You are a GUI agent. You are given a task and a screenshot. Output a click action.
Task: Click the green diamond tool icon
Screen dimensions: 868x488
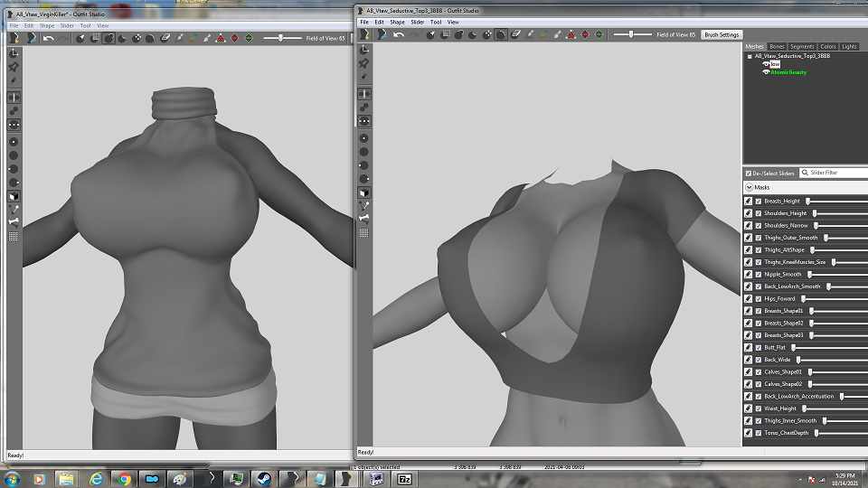pyautogui.click(x=599, y=34)
